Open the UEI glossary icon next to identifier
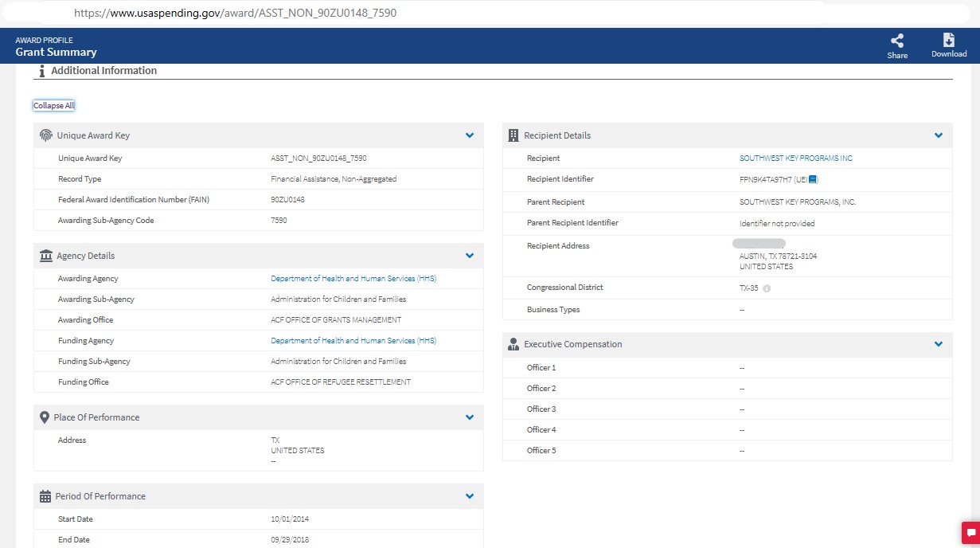The image size is (980, 548). tap(813, 179)
